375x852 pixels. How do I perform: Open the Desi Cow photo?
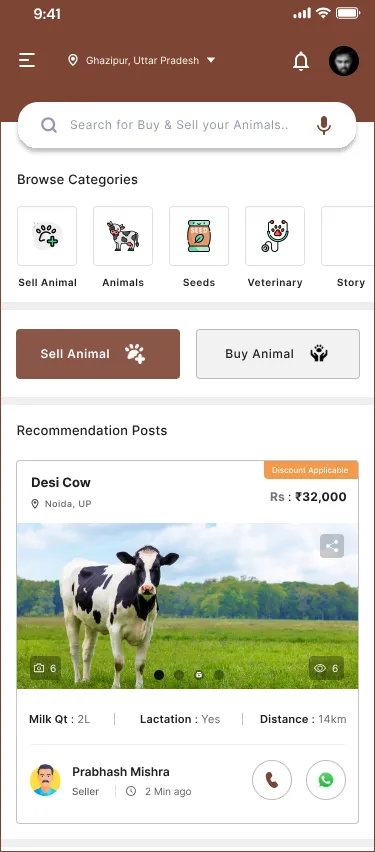click(x=188, y=606)
